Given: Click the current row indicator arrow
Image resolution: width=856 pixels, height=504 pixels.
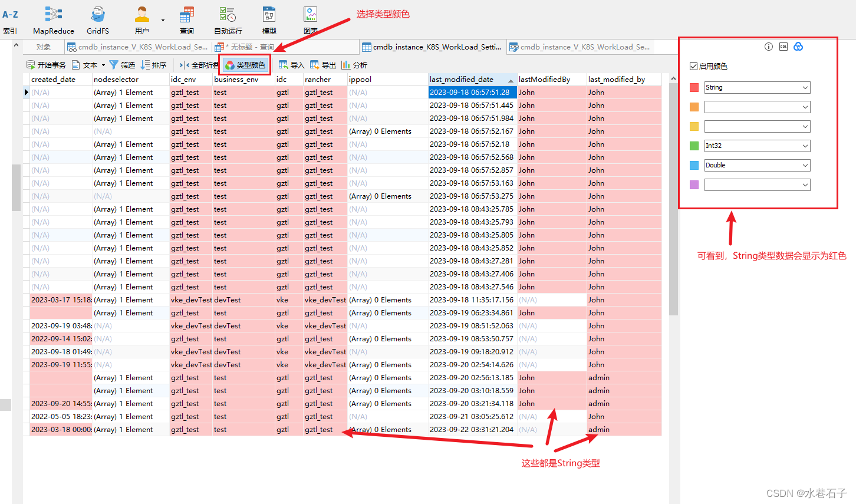Looking at the screenshot, I should click(26, 93).
